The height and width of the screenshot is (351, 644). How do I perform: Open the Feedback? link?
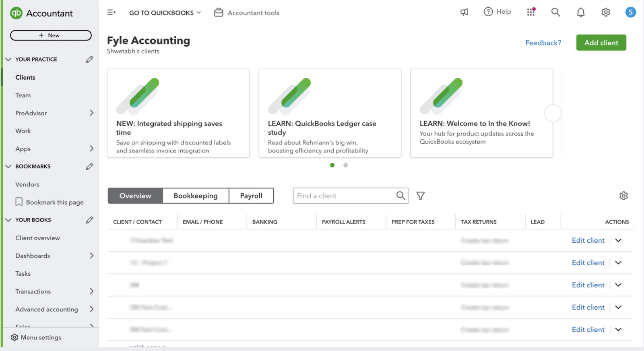(x=543, y=43)
